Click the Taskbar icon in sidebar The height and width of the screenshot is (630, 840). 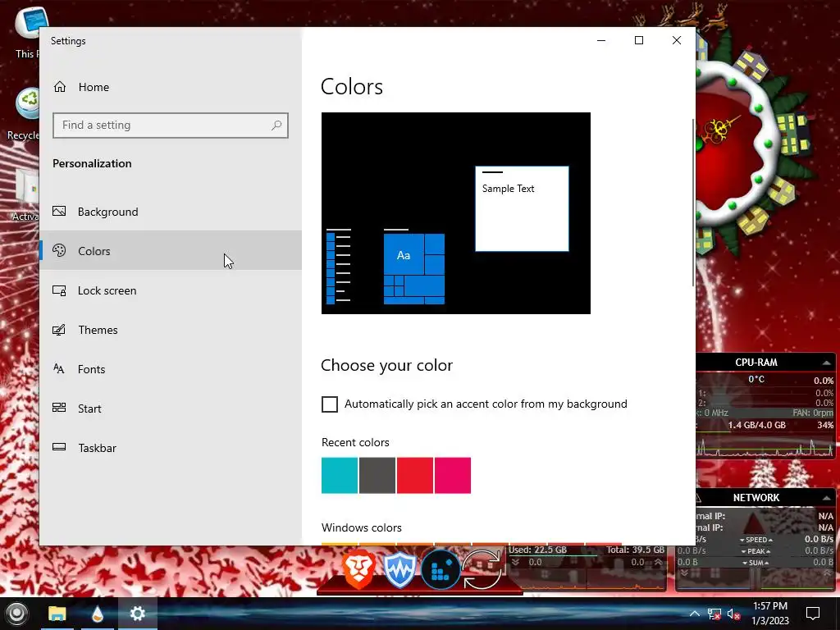click(59, 447)
